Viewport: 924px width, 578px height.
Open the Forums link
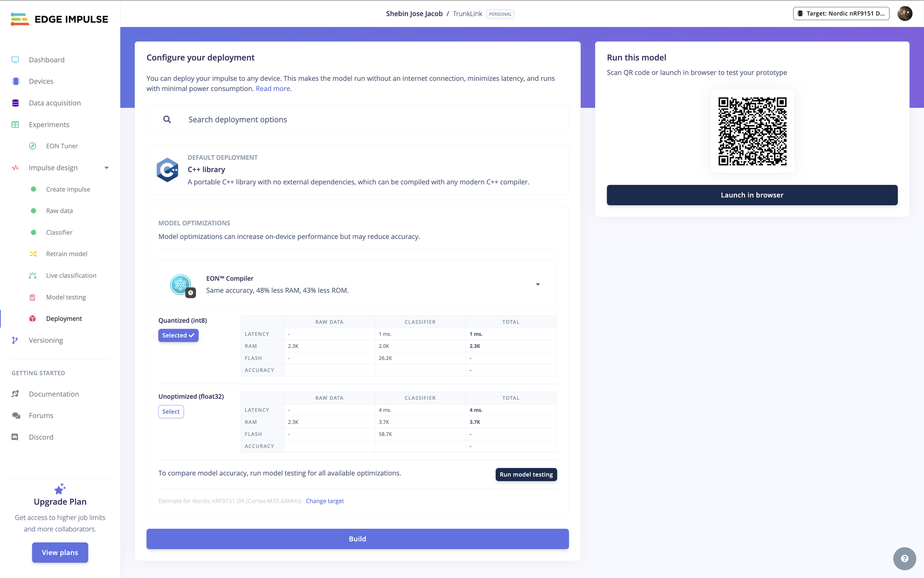click(x=41, y=415)
